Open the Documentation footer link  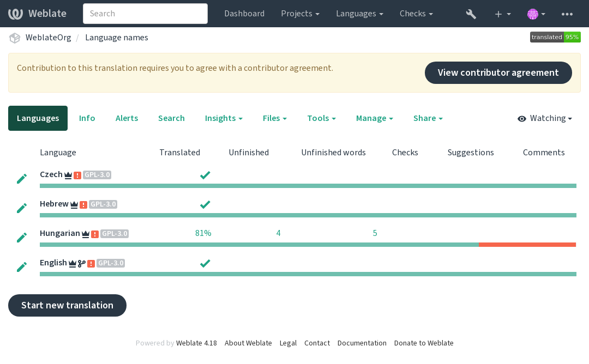pyautogui.click(x=362, y=343)
